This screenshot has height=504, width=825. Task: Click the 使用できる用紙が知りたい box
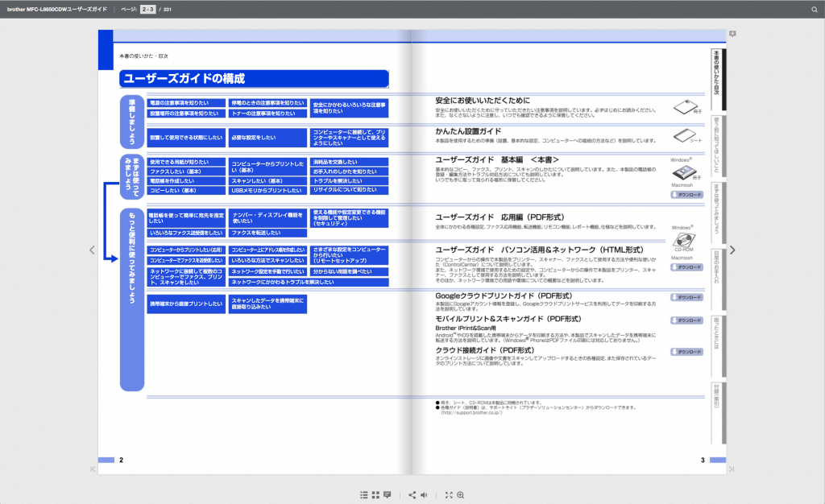(186, 163)
